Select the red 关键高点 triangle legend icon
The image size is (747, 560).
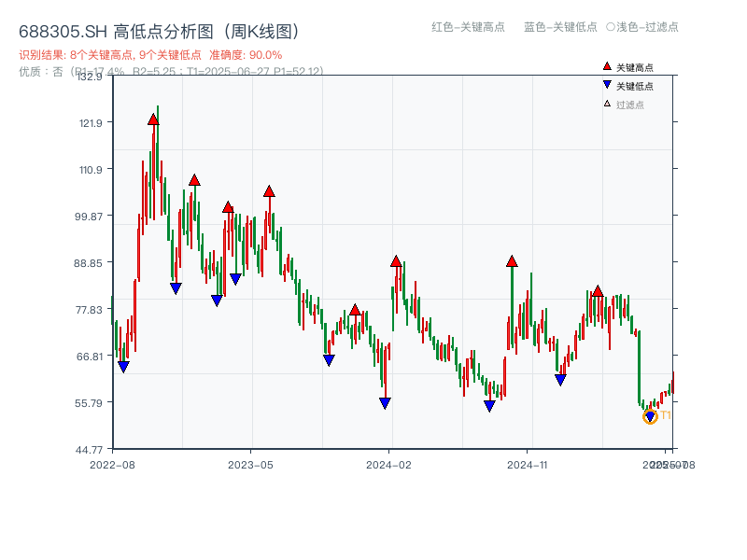[x=607, y=66]
